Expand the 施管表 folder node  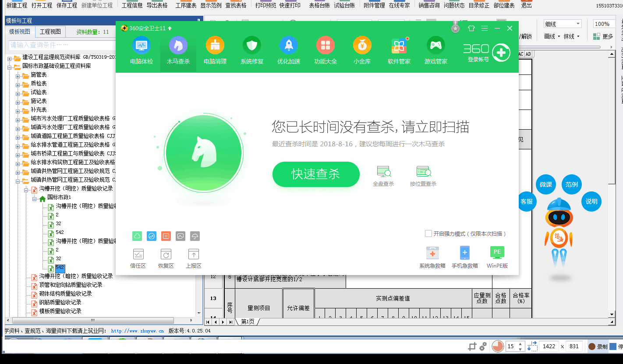18,75
